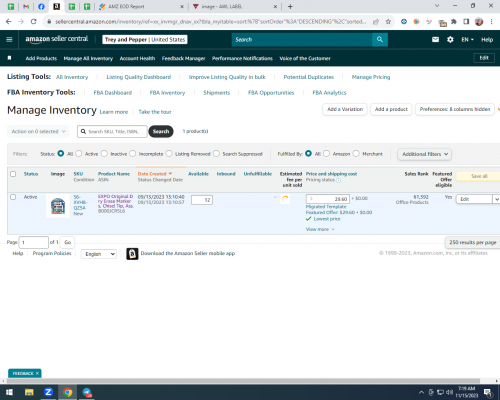Click the Add a Variation button
This screenshot has height=400, width=500.
point(345,109)
